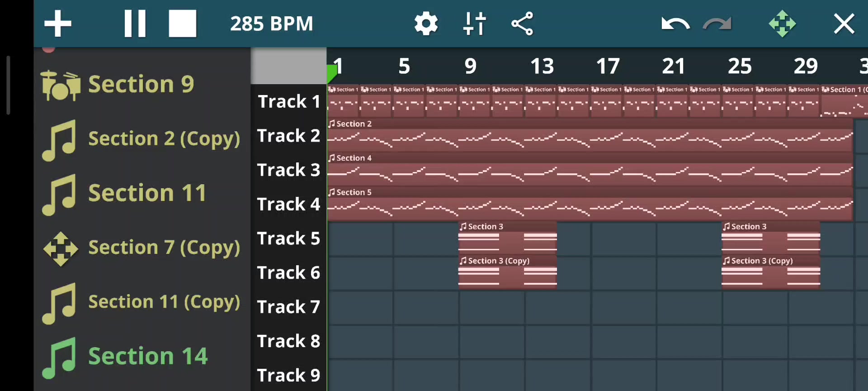This screenshot has width=868, height=391.
Task: Select the Section 1 (Copy) clip near bar 31
Action: coord(844,101)
